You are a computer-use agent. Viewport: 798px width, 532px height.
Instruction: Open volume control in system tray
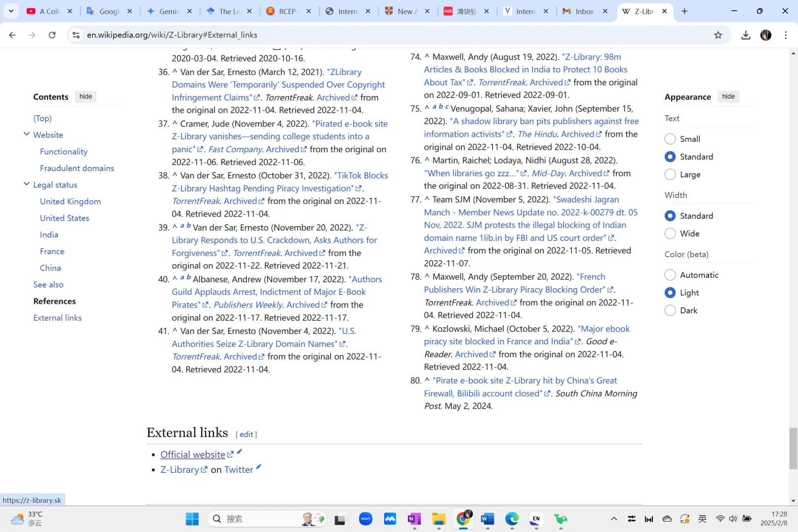733,519
